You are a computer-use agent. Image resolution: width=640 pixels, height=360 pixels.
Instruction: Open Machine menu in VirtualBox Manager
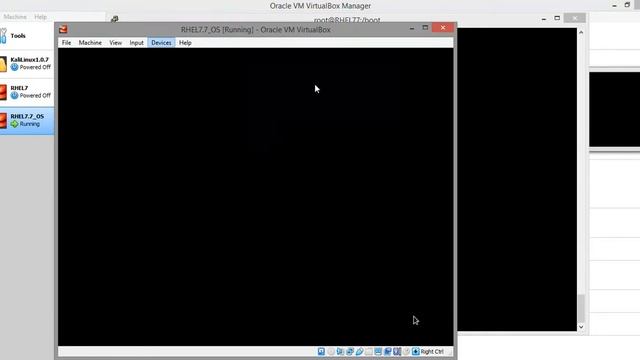pos(15,17)
